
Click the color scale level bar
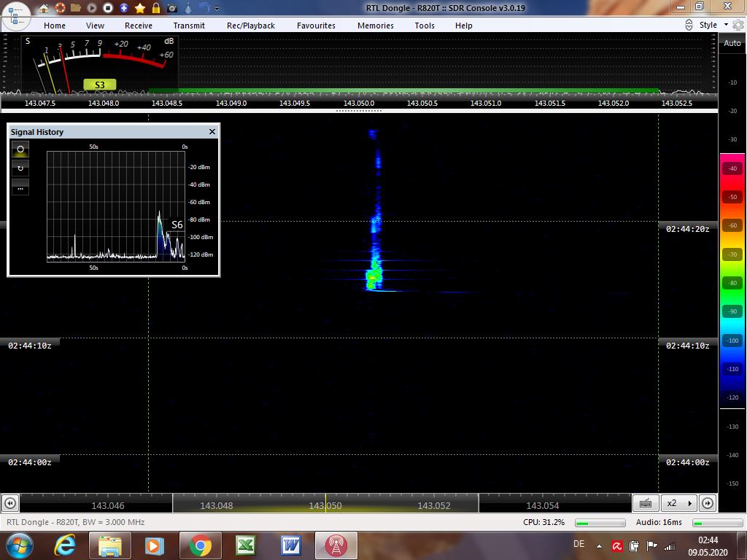pyautogui.click(x=732, y=281)
